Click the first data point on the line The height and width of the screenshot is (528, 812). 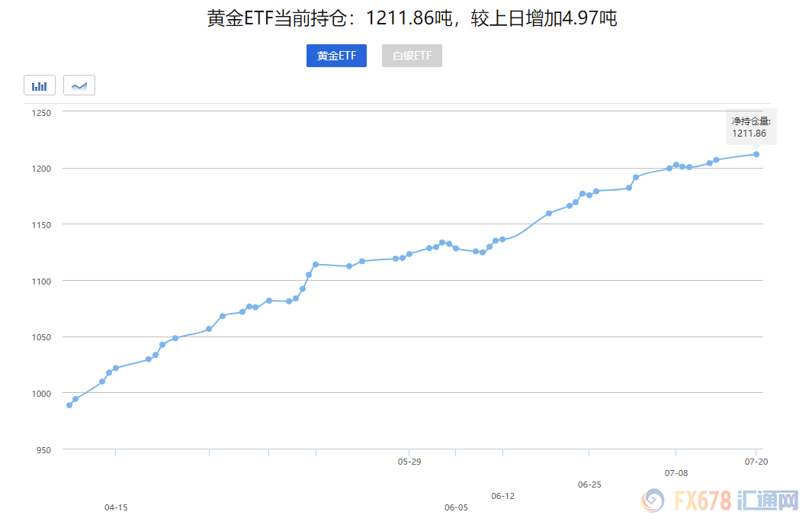pyautogui.click(x=68, y=404)
